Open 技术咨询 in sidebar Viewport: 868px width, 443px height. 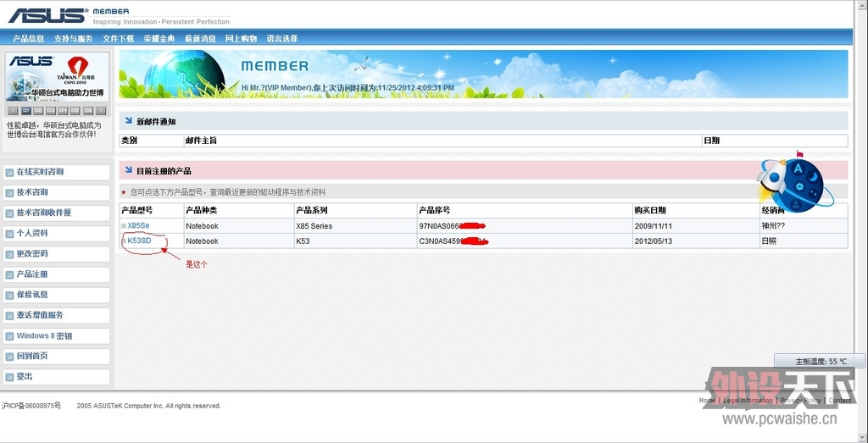(56, 192)
